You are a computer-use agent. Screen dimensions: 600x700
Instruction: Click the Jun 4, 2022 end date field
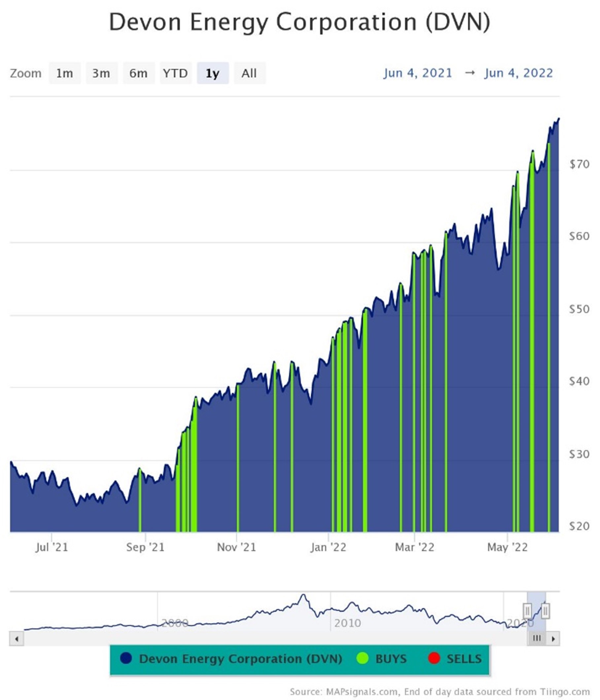[519, 73]
